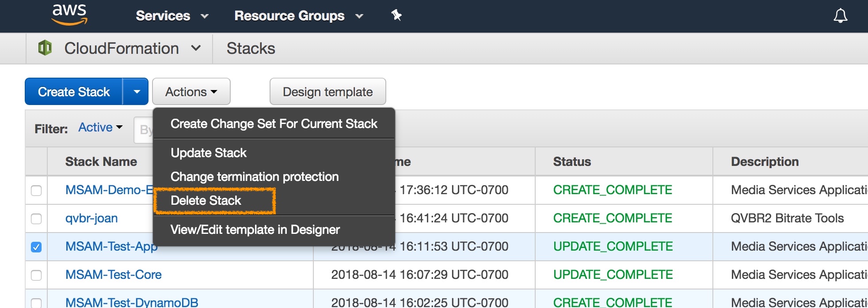Screen dimensions: 868x308
Task: Open the notifications bell
Action: [840, 16]
